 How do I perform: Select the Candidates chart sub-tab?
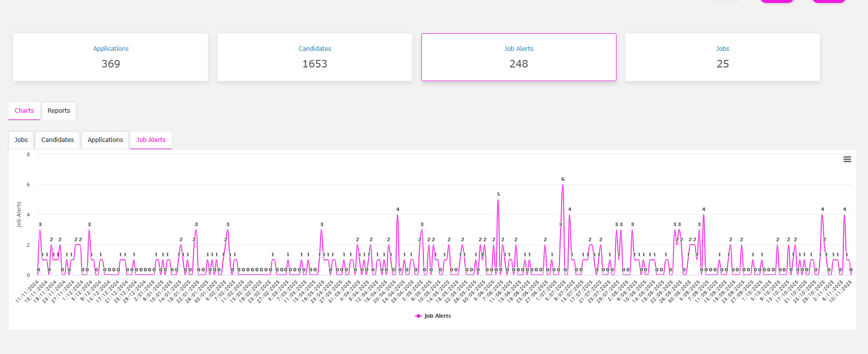pos(57,140)
